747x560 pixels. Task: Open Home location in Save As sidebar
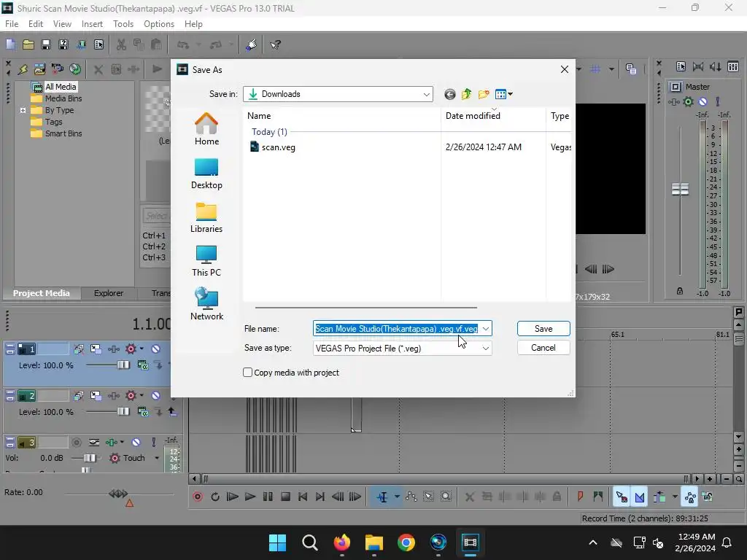[206, 129]
